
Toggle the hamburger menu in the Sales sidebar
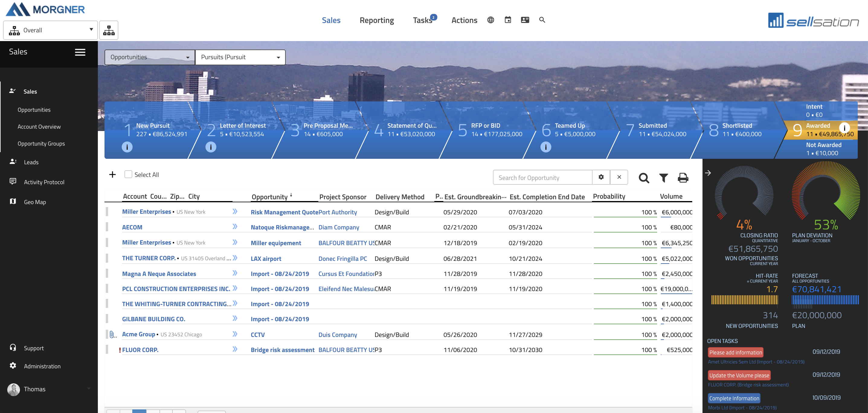[80, 52]
